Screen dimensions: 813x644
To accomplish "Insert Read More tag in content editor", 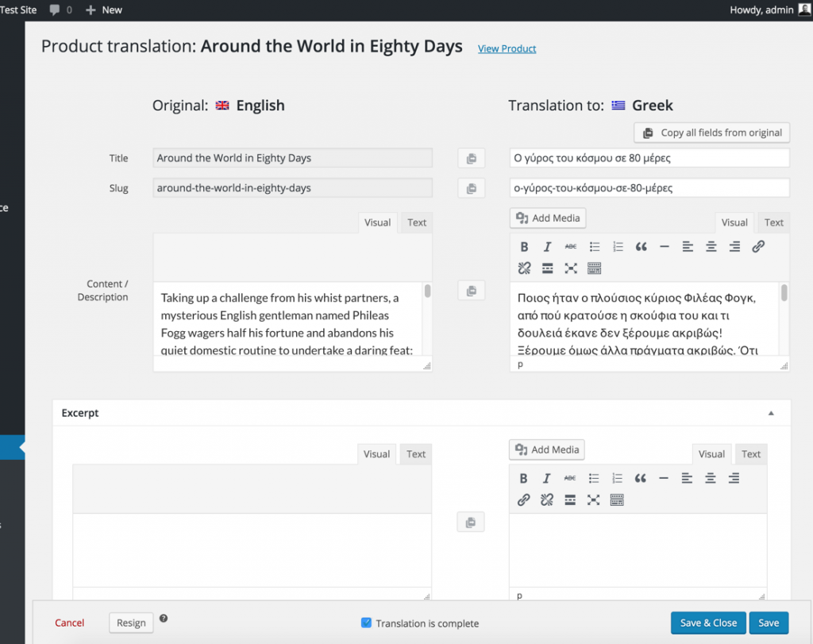I will click(547, 268).
